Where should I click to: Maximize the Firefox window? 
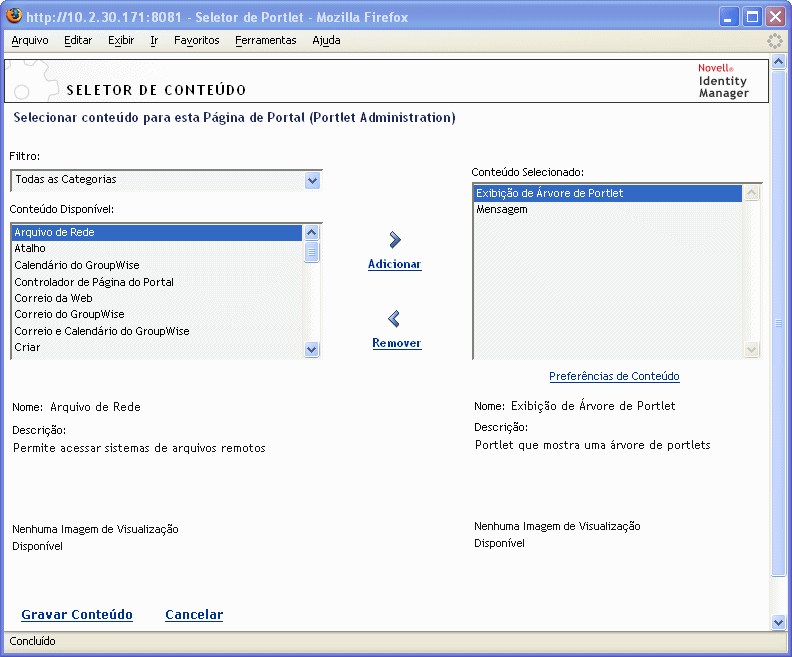[x=752, y=17]
